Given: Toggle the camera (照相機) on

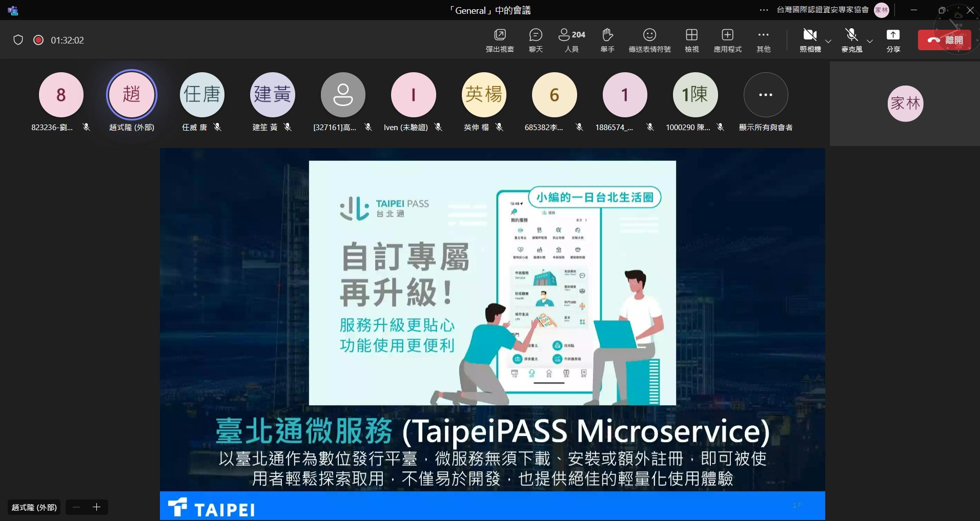Looking at the screenshot, I should click(x=810, y=40).
